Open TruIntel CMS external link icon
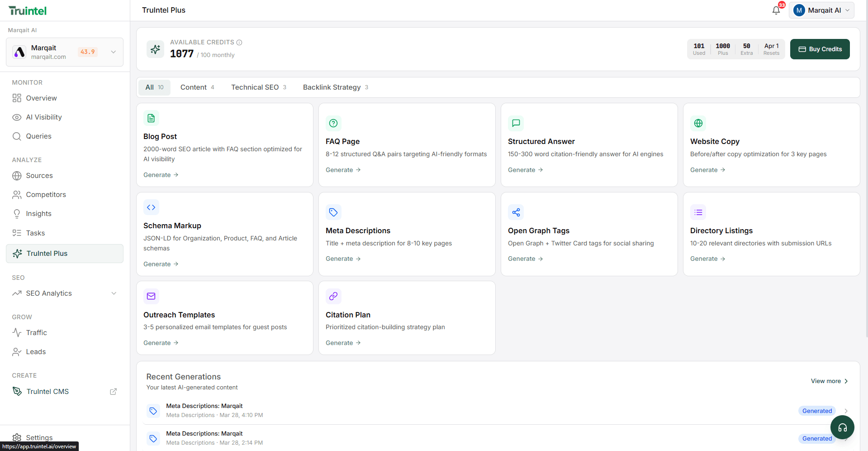The width and height of the screenshot is (868, 451). point(113,392)
